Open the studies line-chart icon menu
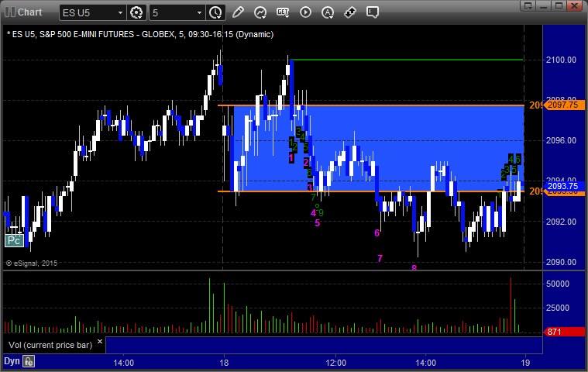This screenshot has height=372, width=588. pos(260,12)
